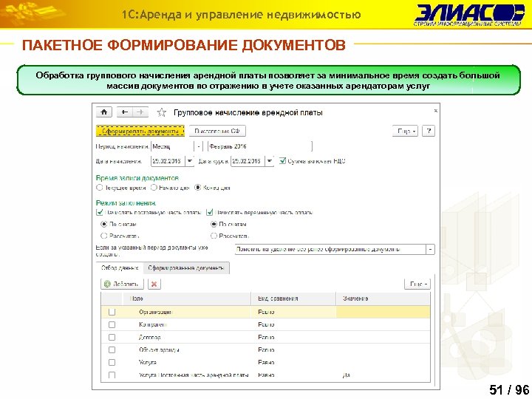Enable the Организация filter checkbox
The width and height of the screenshot is (532, 399).
(112, 312)
